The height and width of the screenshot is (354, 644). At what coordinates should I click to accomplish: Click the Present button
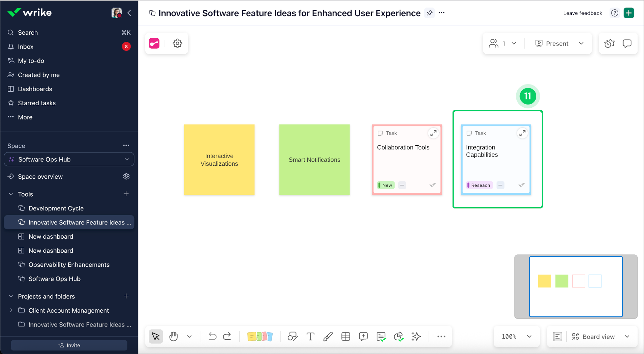[552, 43]
